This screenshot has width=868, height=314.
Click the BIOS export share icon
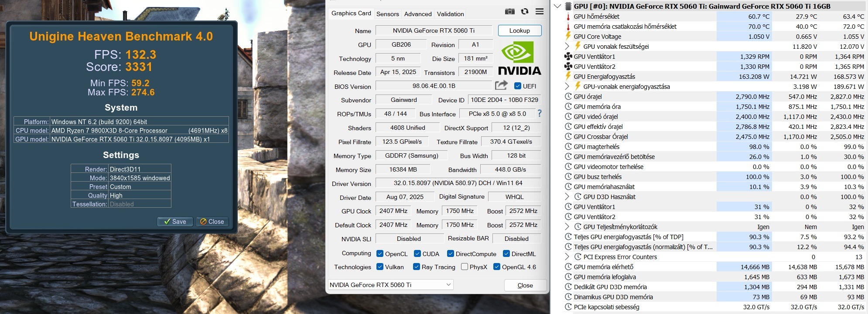502,85
